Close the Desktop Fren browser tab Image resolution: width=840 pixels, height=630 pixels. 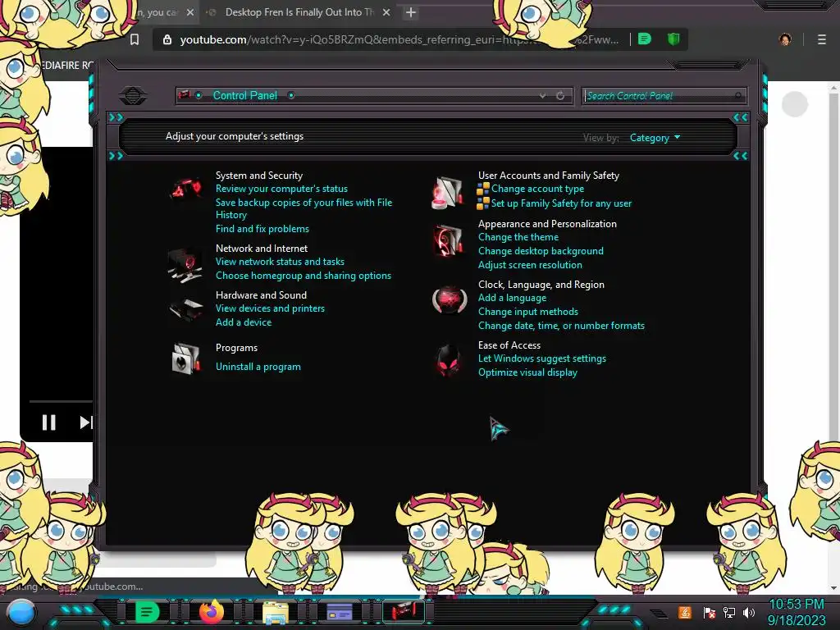click(386, 12)
